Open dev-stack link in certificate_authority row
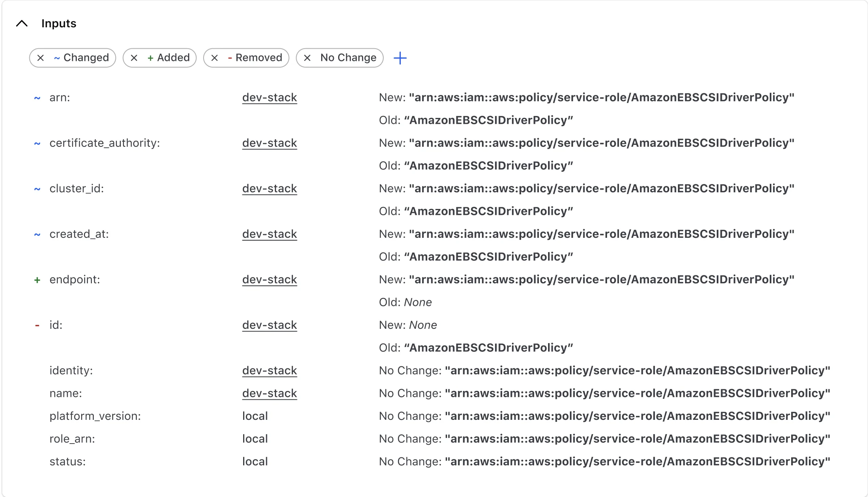 click(x=270, y=143)
